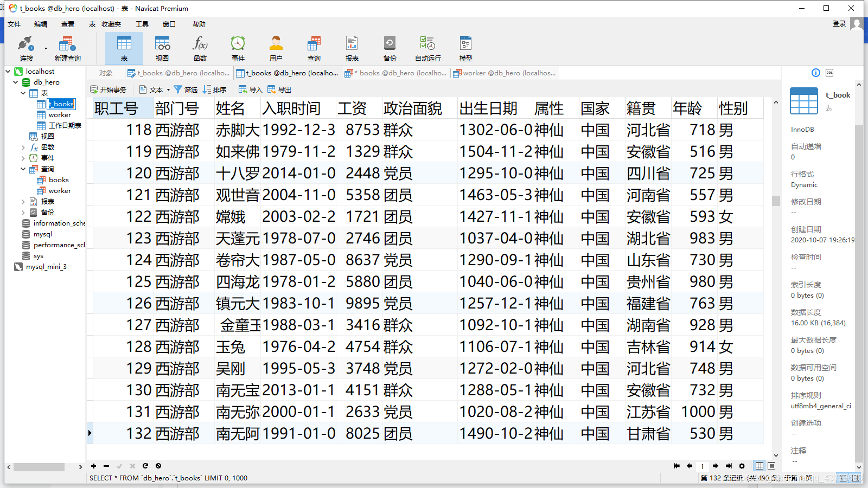This screenshot has width=868, height=488.
Task: Select the 表 table toolbar button
Action: [x=124, y=48]
